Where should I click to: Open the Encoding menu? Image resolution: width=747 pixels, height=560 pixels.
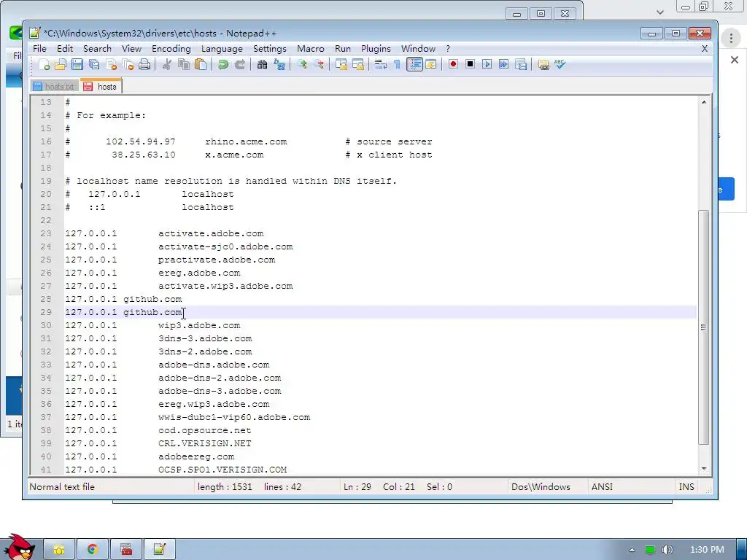(x=171, y=49)
